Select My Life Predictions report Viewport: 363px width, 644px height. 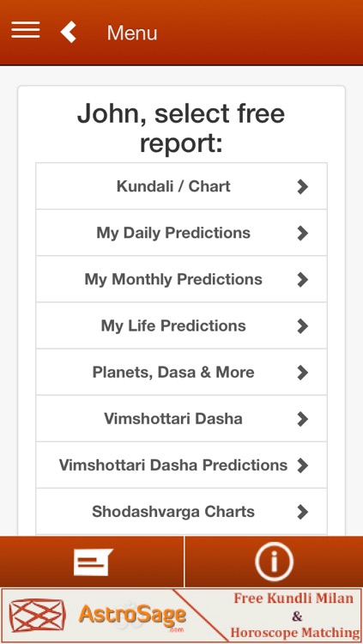click(x=182, y=325)
